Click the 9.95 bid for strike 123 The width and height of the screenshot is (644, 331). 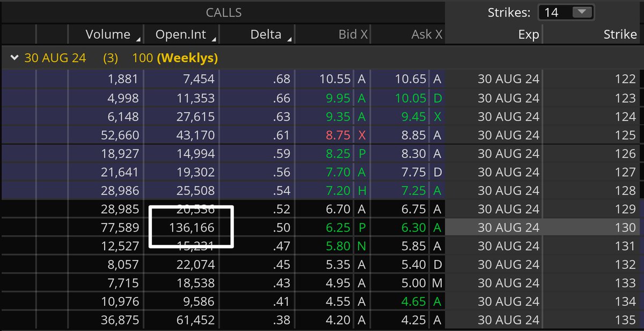[x=338, y=98]
